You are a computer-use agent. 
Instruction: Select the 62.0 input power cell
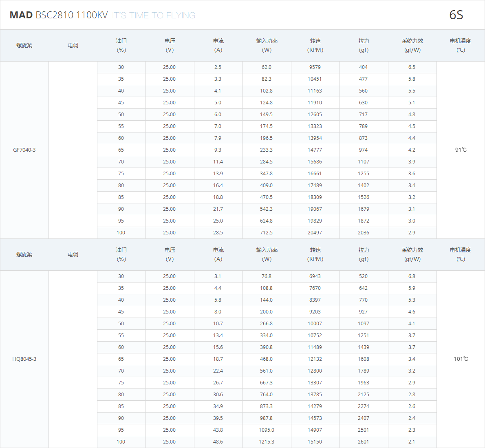coord(266,67)
